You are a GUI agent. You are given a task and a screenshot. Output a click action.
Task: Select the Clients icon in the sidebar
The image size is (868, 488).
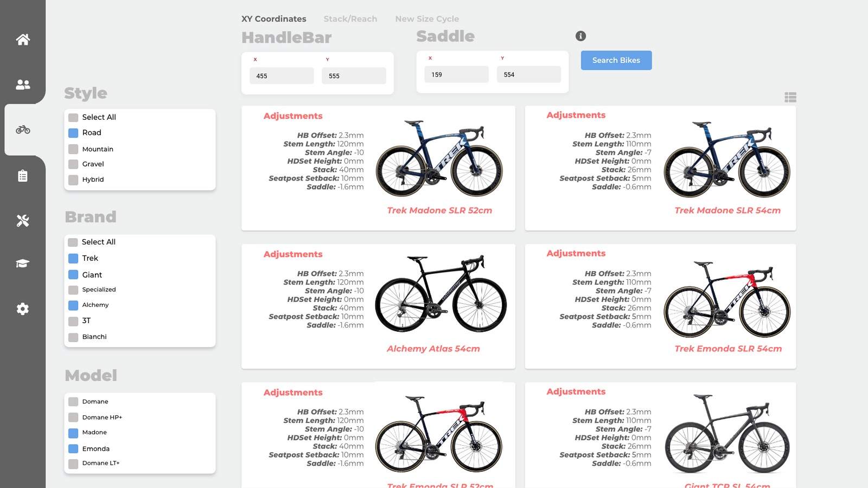tap(22, 84)
